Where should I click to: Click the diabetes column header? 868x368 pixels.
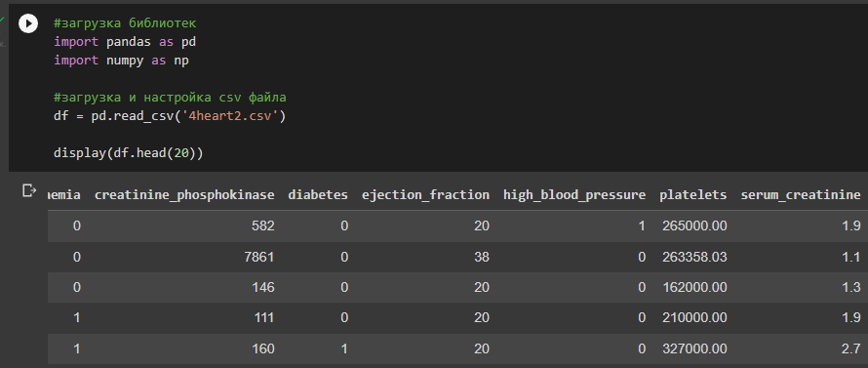coord(318,195)
